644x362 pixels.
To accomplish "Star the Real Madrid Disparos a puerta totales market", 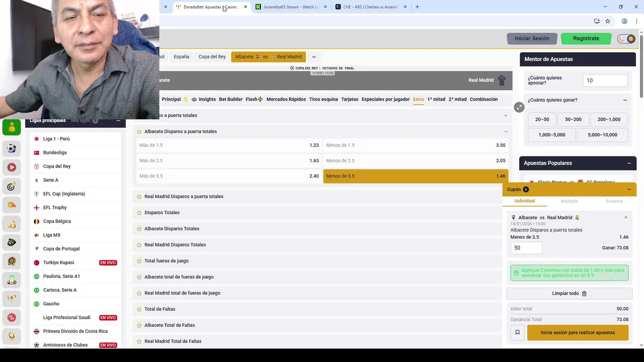I will point(139,197).
